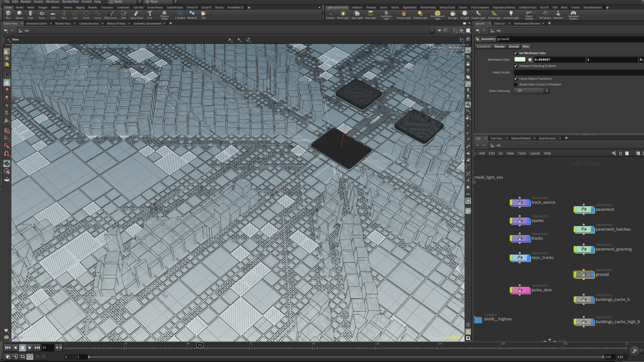Add a Camera from the lights shelf
This screenshot has height=362, width=644.
pos(330,15)
